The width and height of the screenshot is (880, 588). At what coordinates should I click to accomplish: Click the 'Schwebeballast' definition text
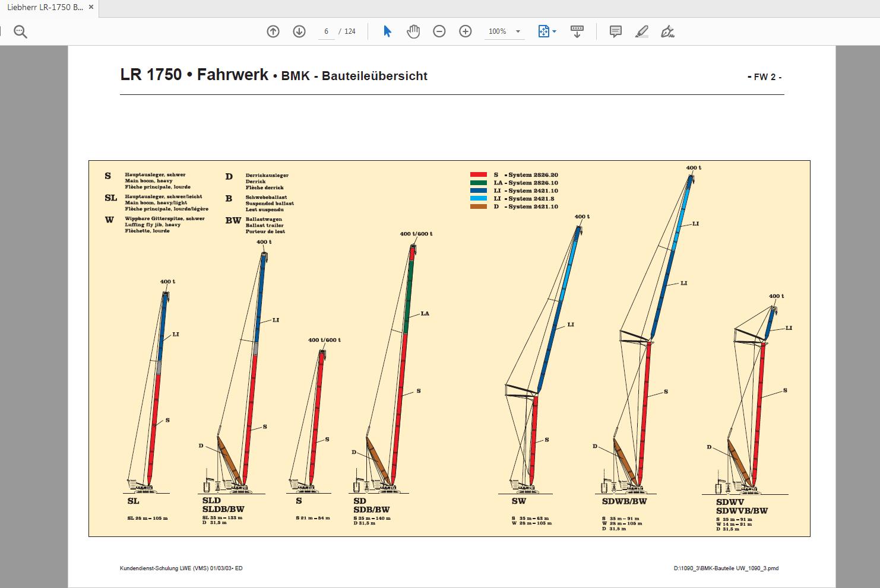tap(267, 197)
